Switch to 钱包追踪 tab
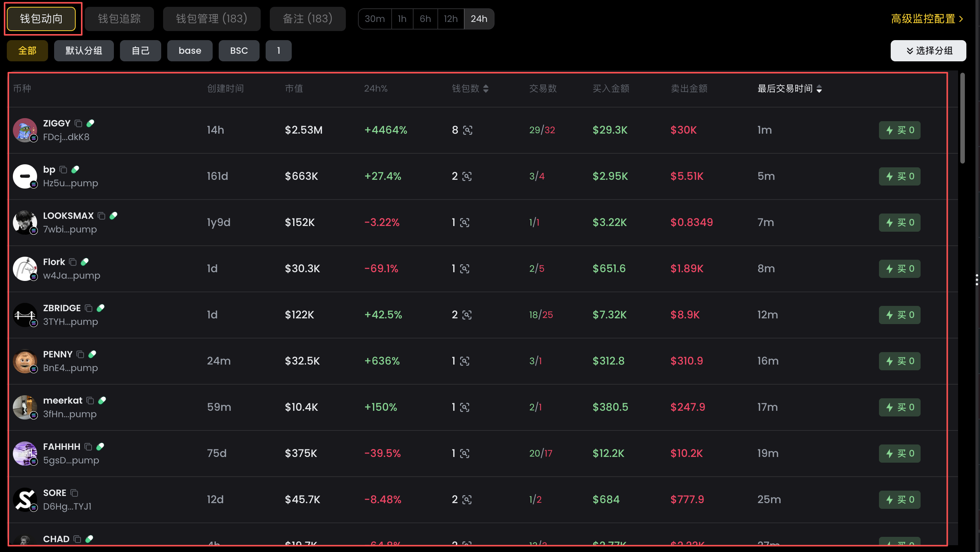The image size is (980, 552). tap(119, 19)
